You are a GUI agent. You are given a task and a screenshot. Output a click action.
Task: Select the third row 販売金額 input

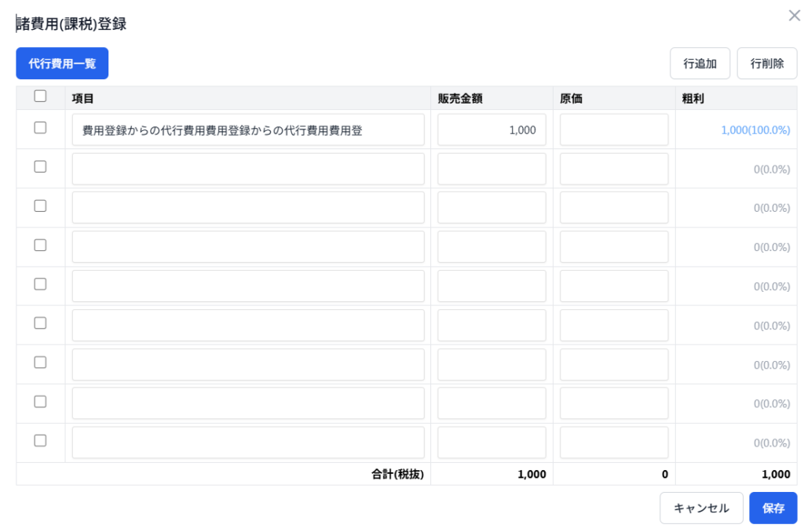coord(492,208)
